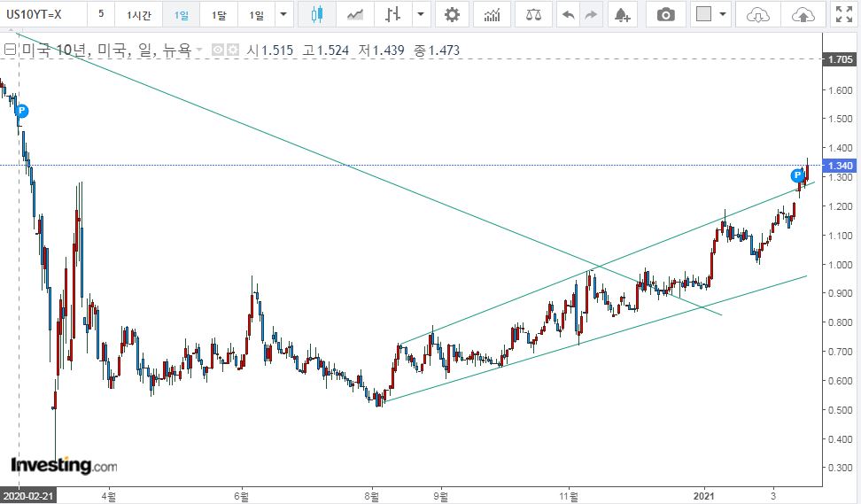
Task: Open chart settings gear
Action: tap(452, 14)
